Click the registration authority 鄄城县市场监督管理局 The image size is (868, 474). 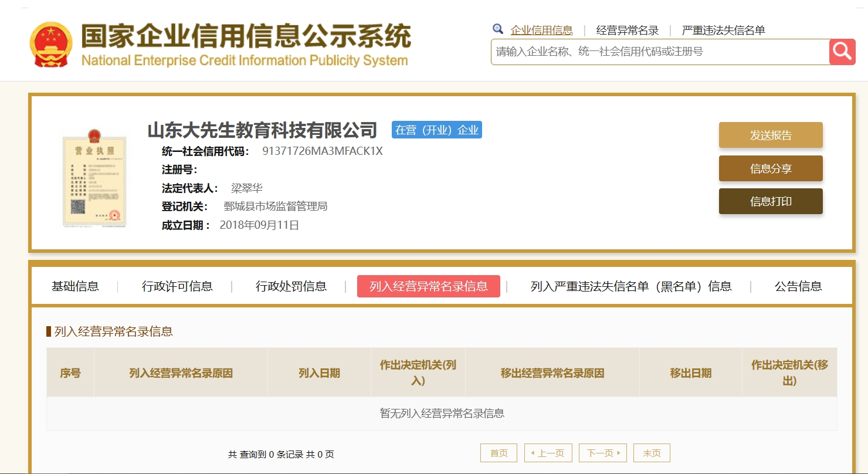[276, 206]
